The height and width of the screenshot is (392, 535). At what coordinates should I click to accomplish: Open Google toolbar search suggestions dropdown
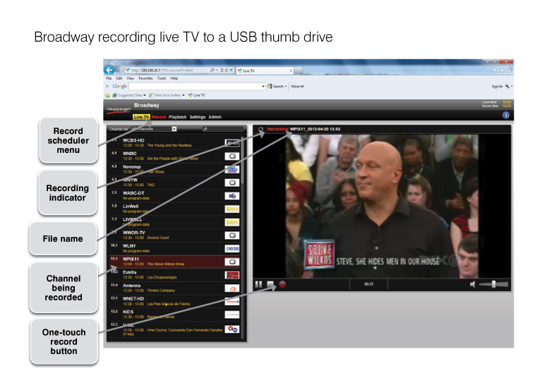(x=263, y=86)
